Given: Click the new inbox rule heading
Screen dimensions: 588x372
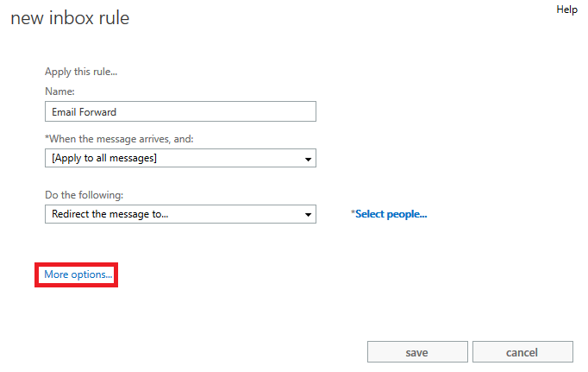Looking at the screenshot, I should [70, 18].
